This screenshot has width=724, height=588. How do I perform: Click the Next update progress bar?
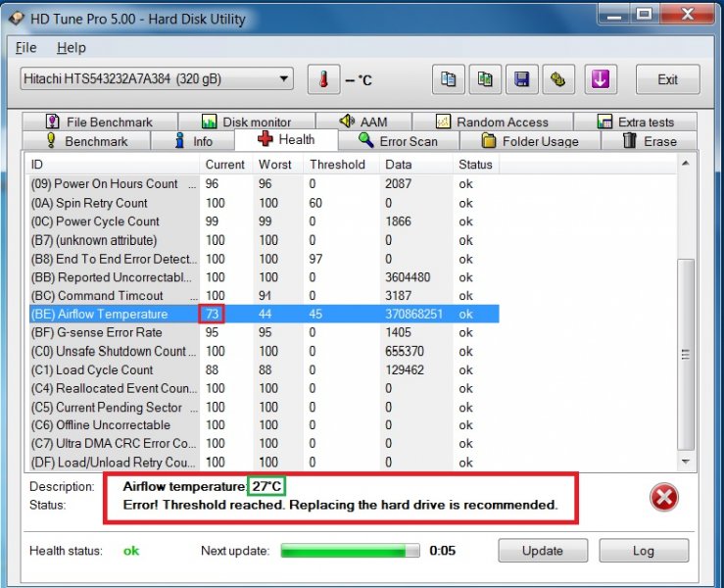[x=351, y=551]
